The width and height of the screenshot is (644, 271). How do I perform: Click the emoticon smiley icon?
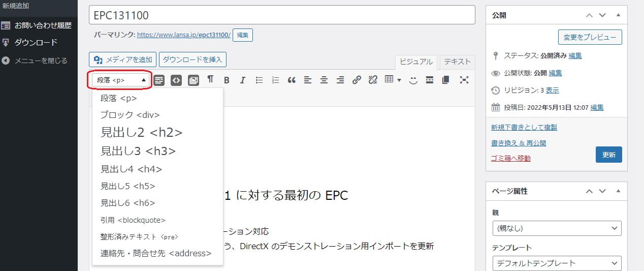[x=413, y=80]
